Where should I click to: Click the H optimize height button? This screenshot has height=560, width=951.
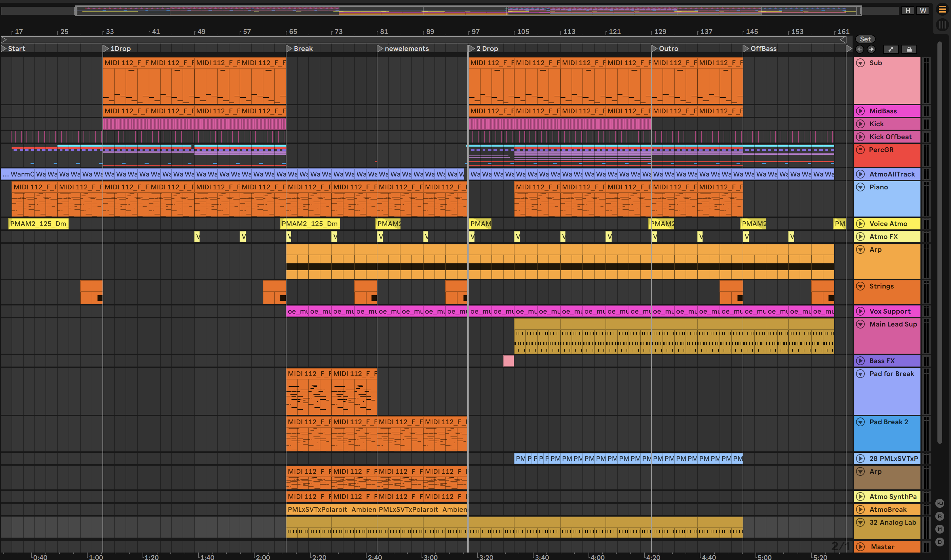tap(908, 11)
